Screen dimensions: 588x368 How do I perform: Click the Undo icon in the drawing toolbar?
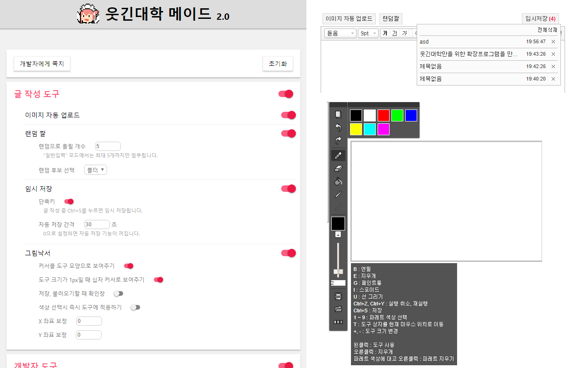click(338, 127)
